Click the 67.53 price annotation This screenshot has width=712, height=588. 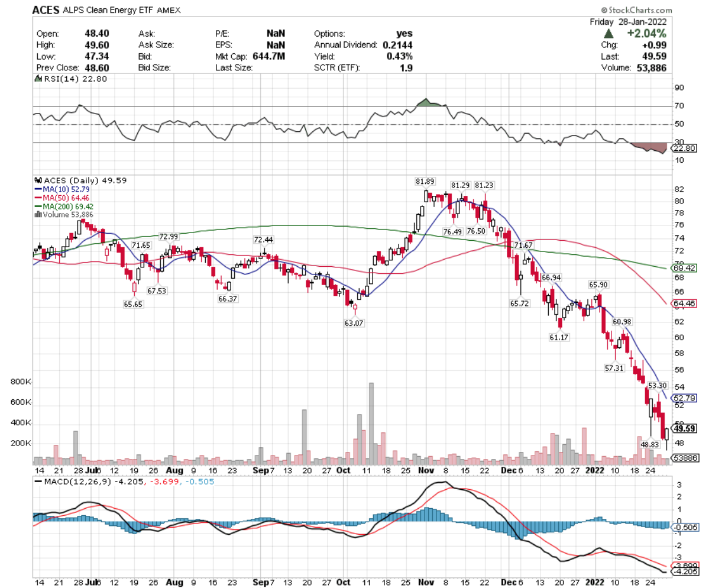click(157, 290)
